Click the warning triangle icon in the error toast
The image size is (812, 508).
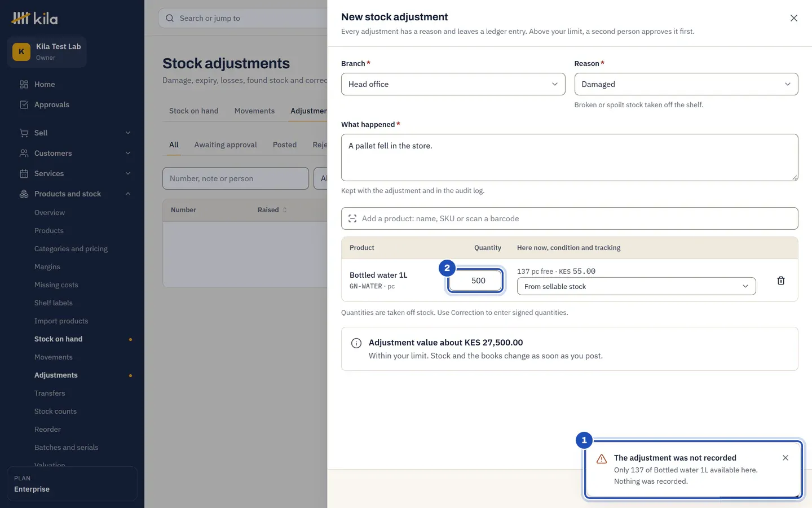[602, 459]
